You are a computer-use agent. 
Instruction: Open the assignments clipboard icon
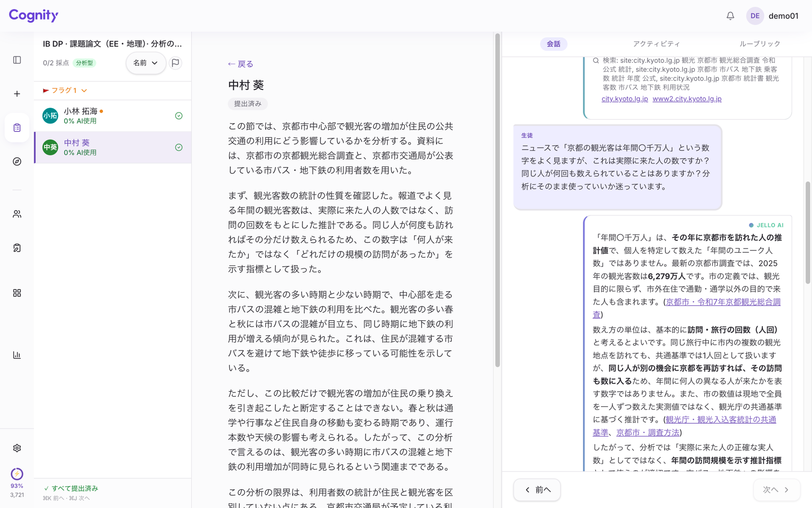17,128
